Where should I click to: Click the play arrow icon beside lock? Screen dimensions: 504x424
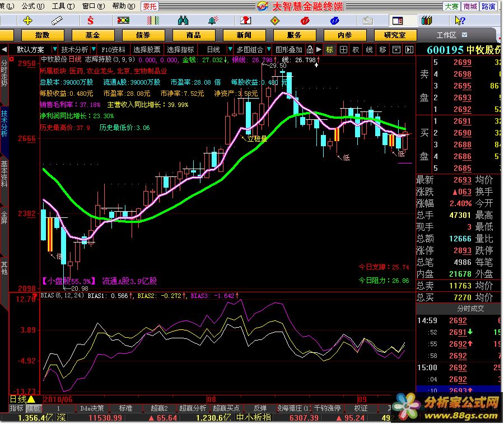(x=319, y=49)
